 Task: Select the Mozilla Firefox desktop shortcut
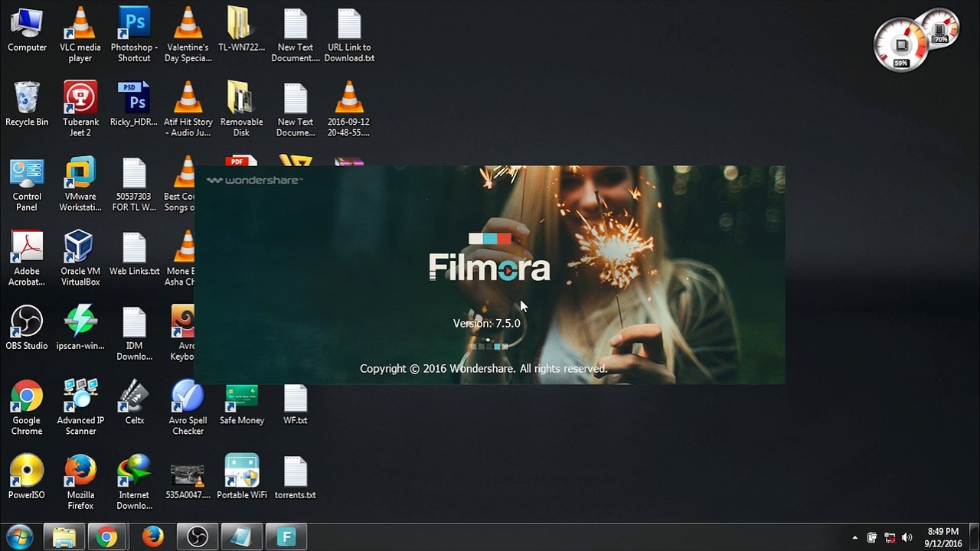pyautogui.click(x=80, y=482)
